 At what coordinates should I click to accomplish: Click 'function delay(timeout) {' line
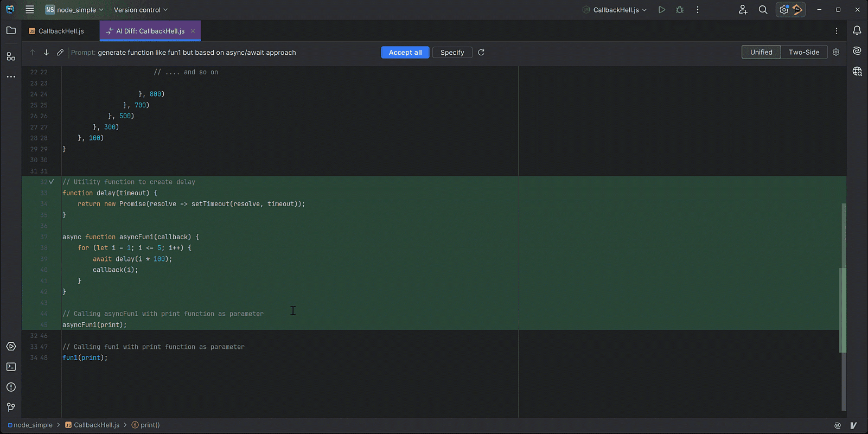click(x=110, y=193)
